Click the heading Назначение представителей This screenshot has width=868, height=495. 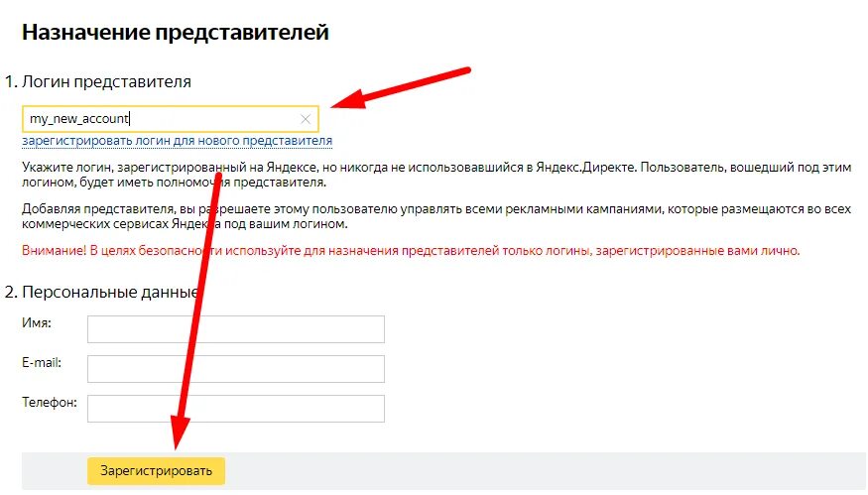pos(176,32)
